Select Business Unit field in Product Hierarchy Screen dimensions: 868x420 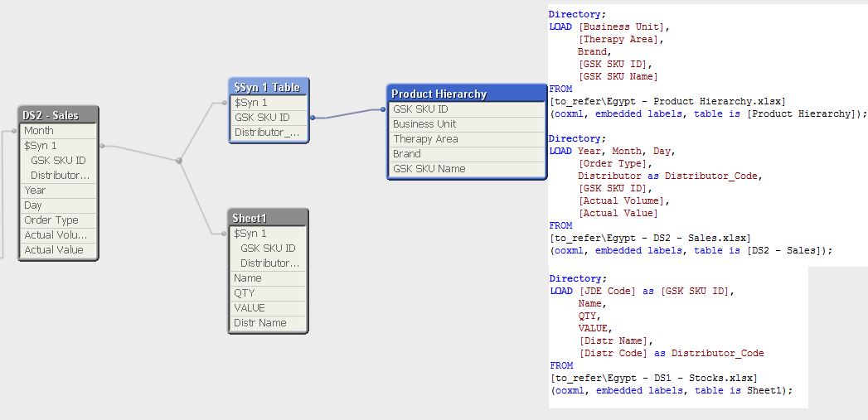click(424, 124)
